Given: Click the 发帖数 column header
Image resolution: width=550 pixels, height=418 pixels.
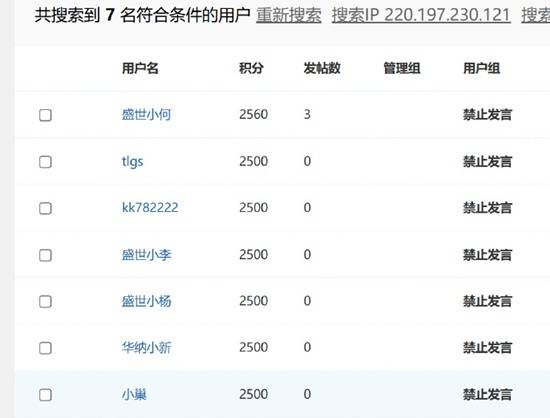Looking at the screenshot, I should pyautogui.click(x=322, y=68).
